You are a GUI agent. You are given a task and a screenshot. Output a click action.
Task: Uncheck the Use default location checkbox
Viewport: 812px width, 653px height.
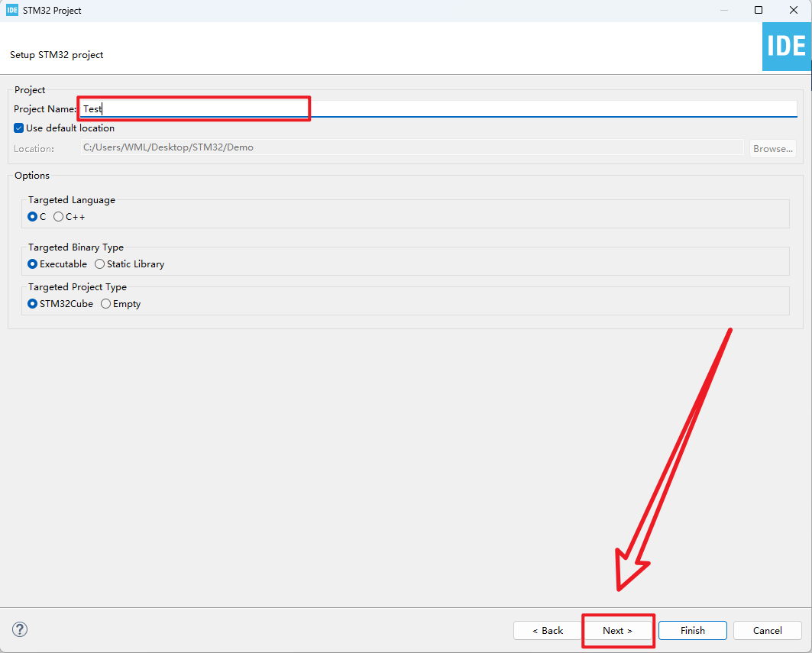tap(19, 128)
